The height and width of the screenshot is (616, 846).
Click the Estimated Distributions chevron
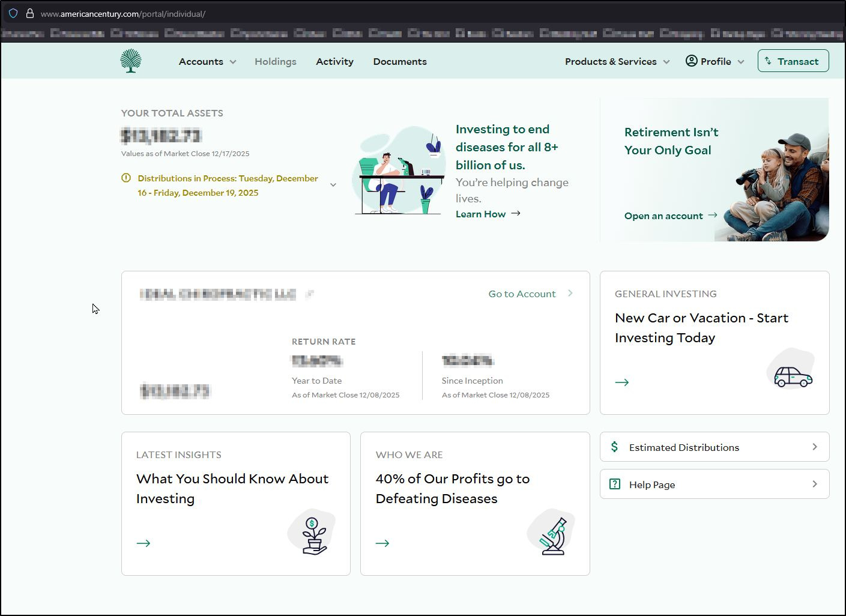pos(815,447)
